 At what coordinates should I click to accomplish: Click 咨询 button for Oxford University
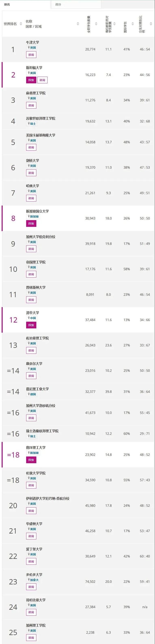click(31, 55)
